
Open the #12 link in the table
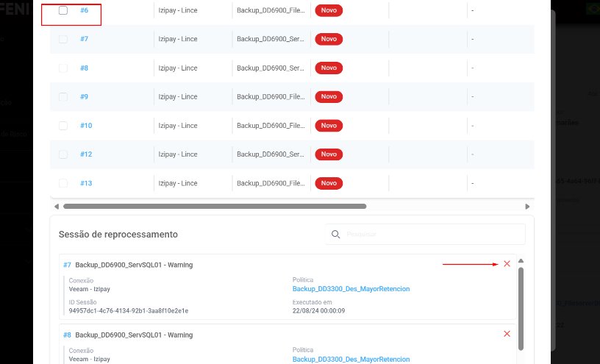point(85,154)
